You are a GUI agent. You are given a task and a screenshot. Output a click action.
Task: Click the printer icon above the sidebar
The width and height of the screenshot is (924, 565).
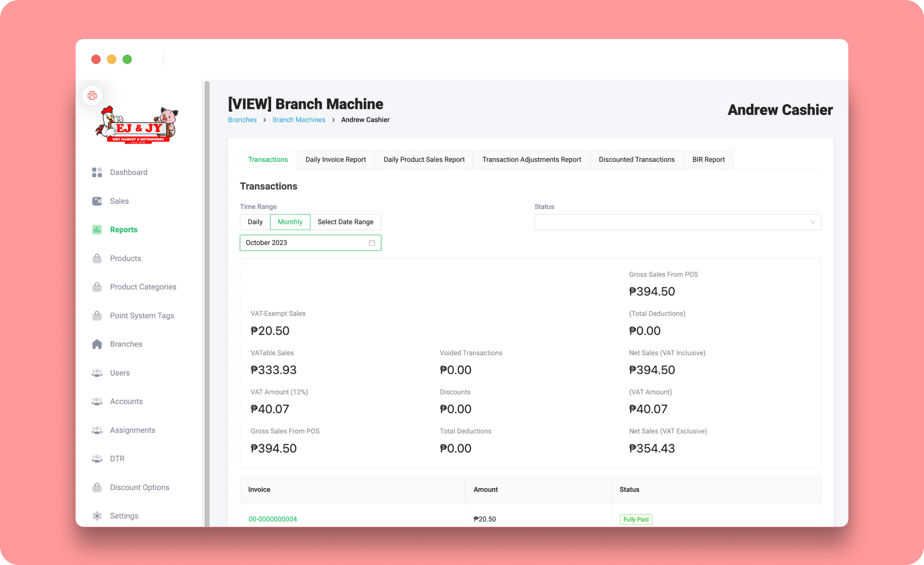pyautogui.click(x=92, y=95)
